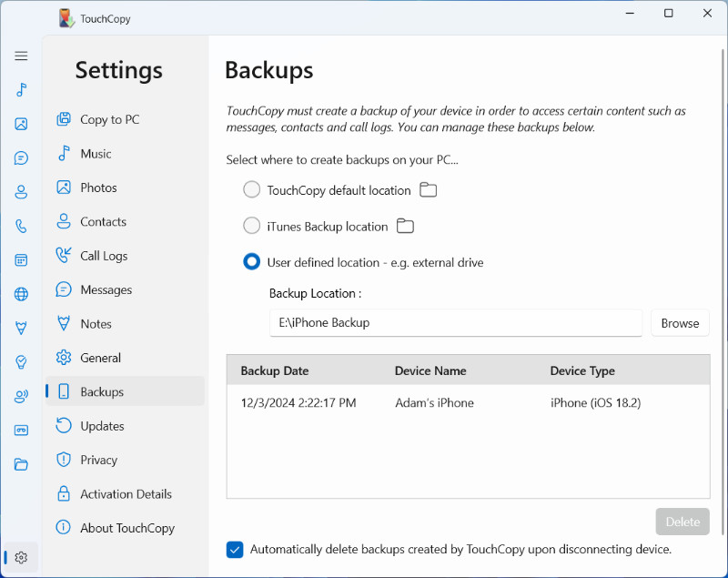The image size is (728, 578).
Task: Open About TouchCopy page
Action: [x=125, y=528]
